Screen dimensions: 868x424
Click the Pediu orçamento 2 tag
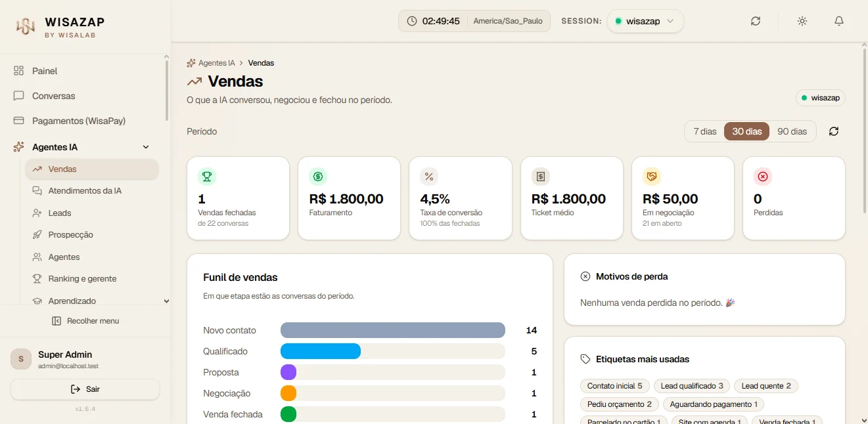point(619,404)
